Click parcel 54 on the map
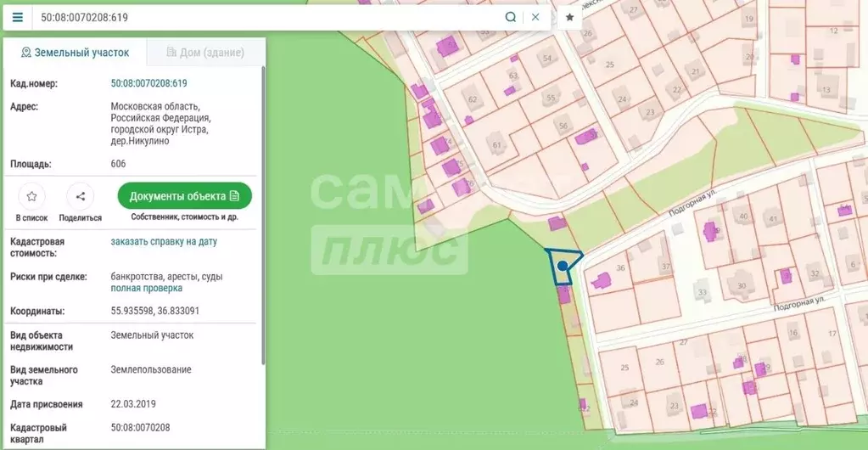Viewport: 868px width, 450px height. pos(547,59)
